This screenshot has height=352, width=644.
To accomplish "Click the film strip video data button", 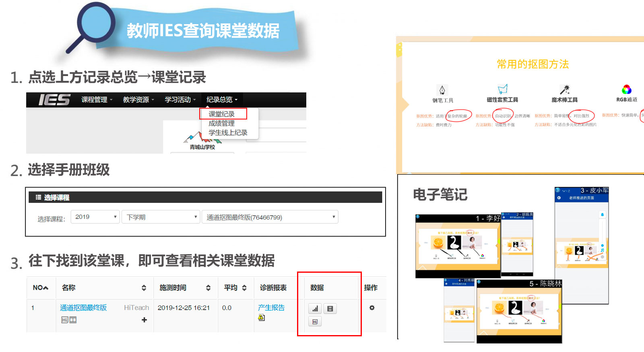I will click(330, 309).
